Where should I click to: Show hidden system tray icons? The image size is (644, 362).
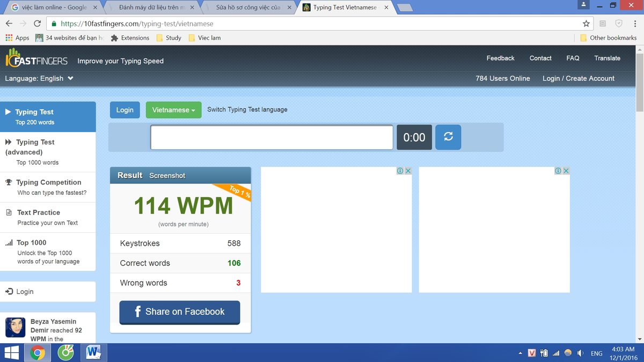[x=519, y=353]
